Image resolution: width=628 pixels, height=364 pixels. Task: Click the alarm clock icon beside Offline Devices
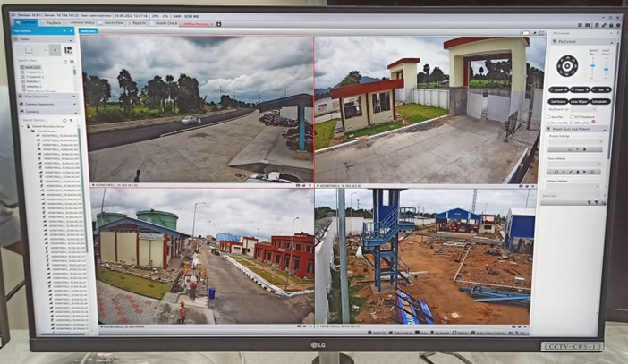click(x=219, y=24)
